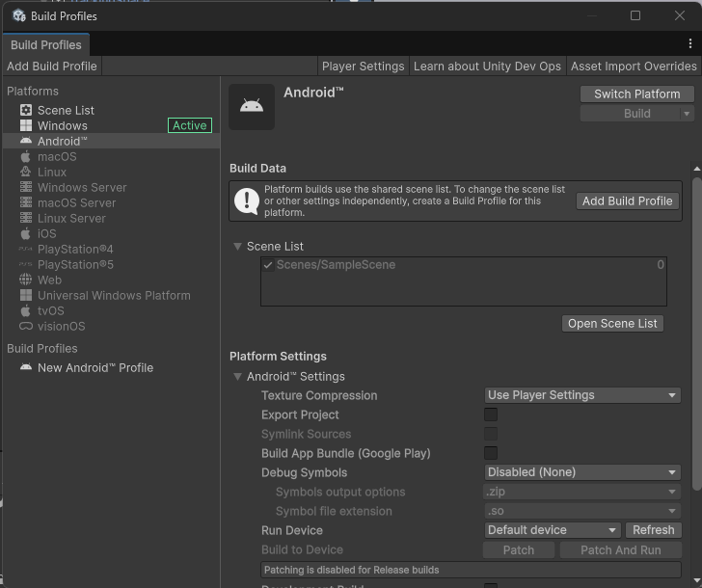Image resolution: width=702 pixels, height=588 pixels.
Task: Click the Unity logo in the title bar
Action: click(x=19, y=16)
